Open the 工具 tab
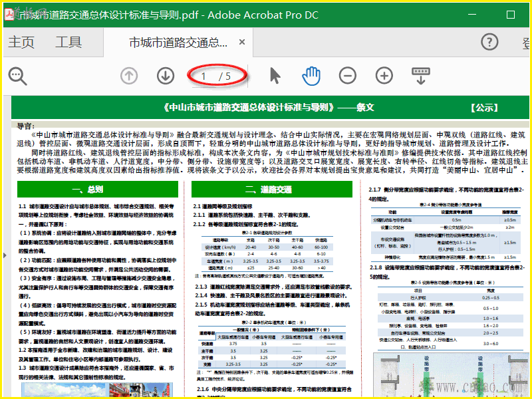This screenshot has height=399, width=532. pyautogui.click(x=68, y=43)
